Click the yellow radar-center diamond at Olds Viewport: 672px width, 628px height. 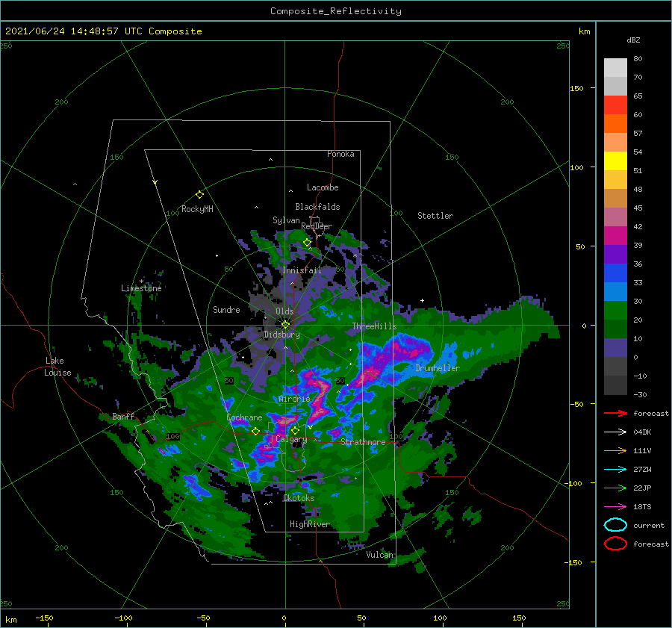(x=285, y=325)
